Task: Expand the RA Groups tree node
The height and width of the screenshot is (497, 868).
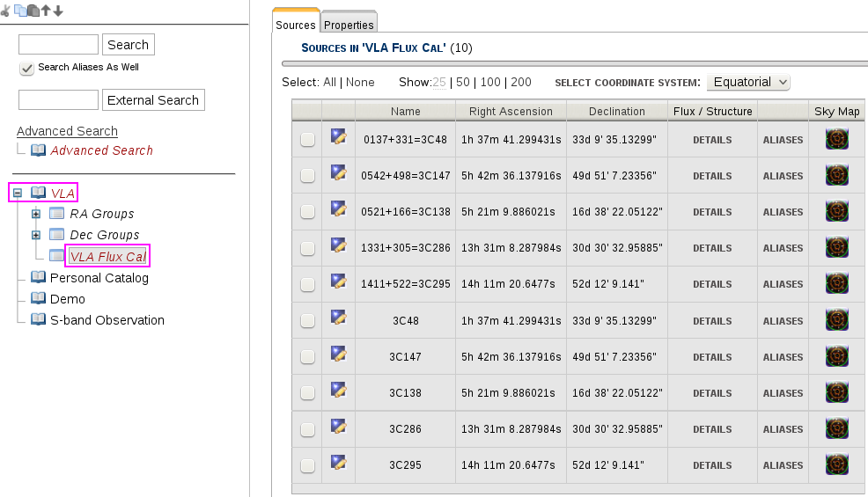Action: pos(36,214)
